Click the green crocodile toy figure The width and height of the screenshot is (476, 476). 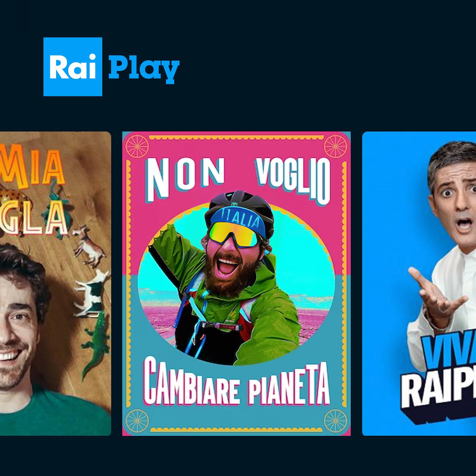click(x=96, y=346)
